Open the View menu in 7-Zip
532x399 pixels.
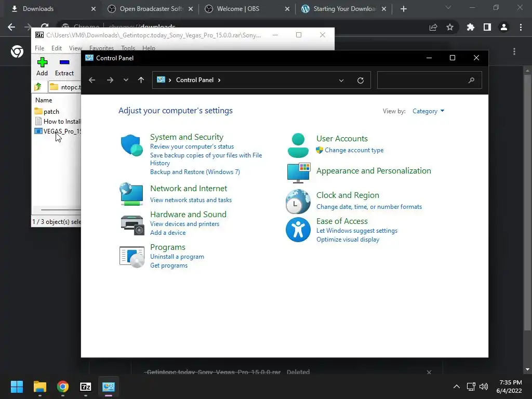point(75,48)
